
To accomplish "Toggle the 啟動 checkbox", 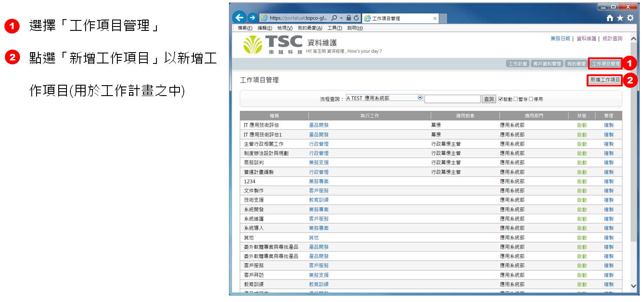I will 501,99.
